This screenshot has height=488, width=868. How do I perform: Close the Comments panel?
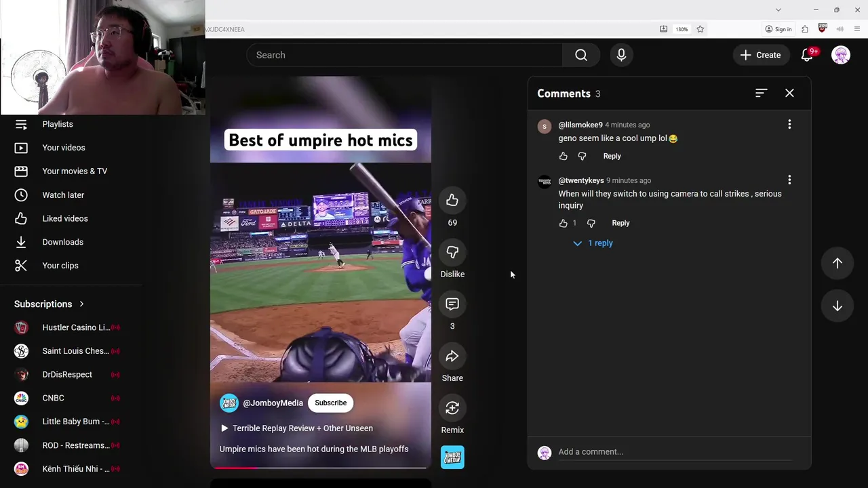click(789, 93)
